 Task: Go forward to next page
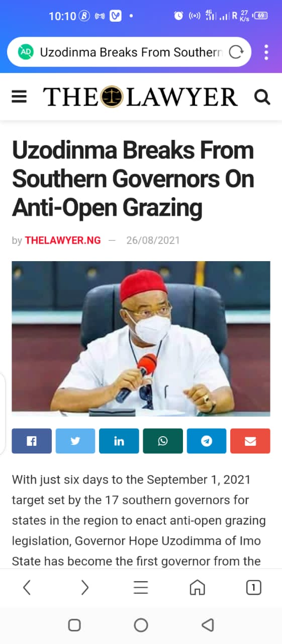84,587
